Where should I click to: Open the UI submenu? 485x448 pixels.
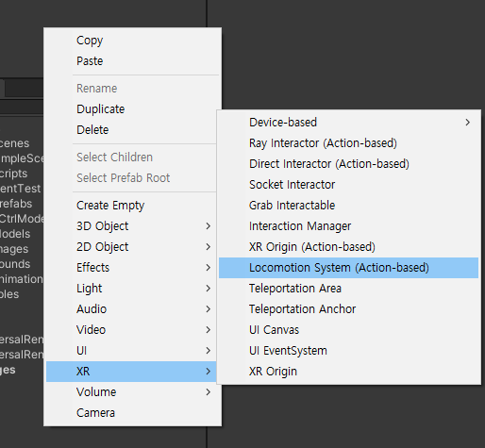pyautogui.click(x=132, y=351)
